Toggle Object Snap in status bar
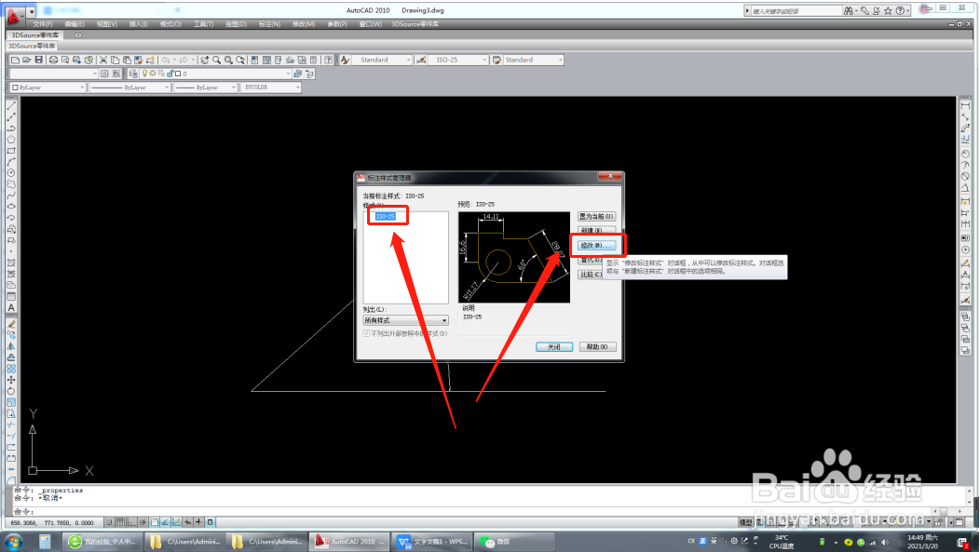This screenshot has height=552, width=980. 155,522
